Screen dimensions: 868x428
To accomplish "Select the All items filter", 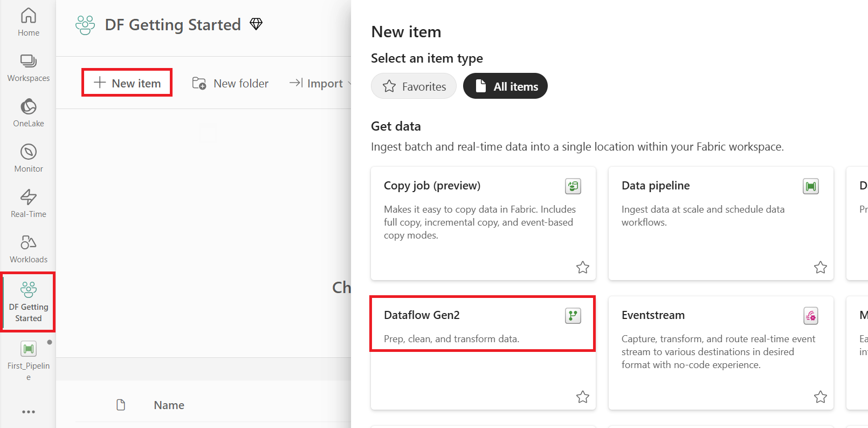I will pyautogui.click(x=505, y=86).
